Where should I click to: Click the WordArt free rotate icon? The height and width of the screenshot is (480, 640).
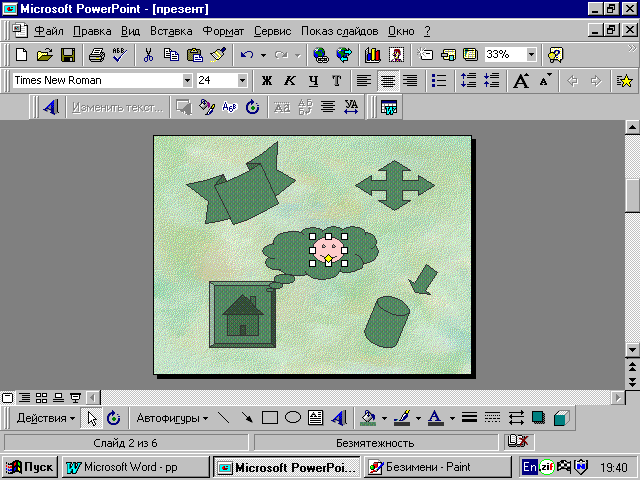(x=253, y=107)
